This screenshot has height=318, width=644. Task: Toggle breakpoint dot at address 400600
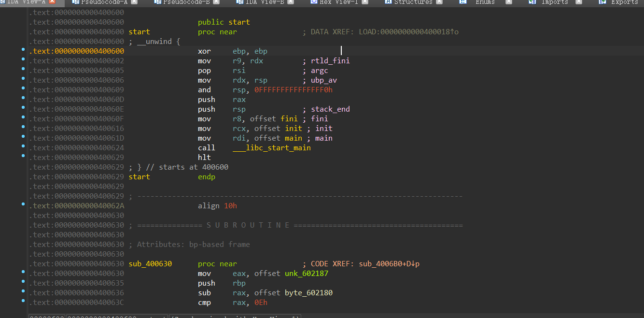pyautogui.click(x=23, y=50)
